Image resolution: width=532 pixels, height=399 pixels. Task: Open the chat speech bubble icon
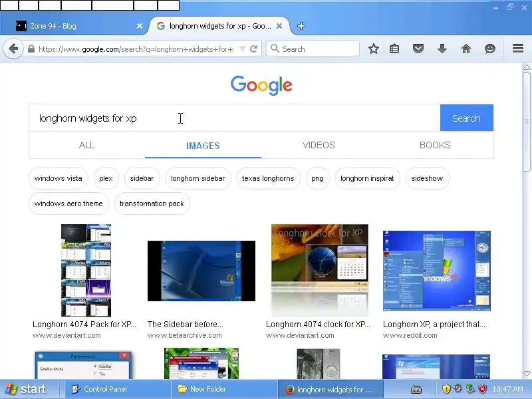(489, 49)
